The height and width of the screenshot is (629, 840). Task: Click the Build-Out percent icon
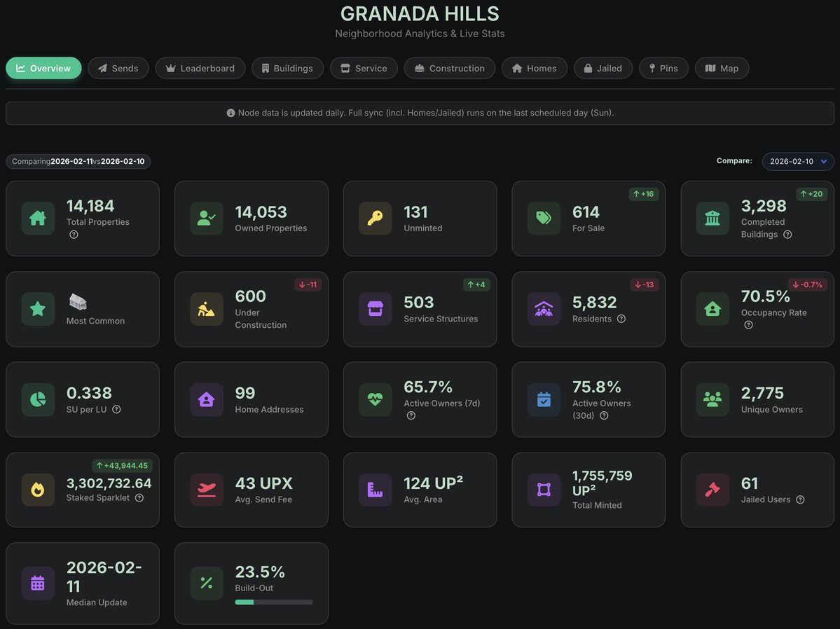206,583
